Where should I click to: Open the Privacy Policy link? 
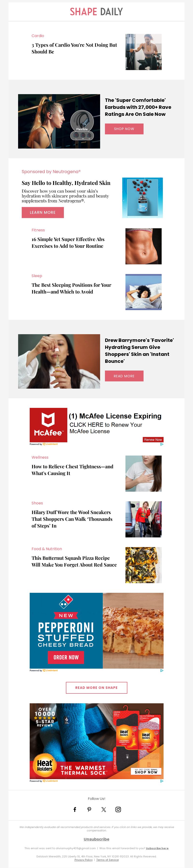point(83,860)
